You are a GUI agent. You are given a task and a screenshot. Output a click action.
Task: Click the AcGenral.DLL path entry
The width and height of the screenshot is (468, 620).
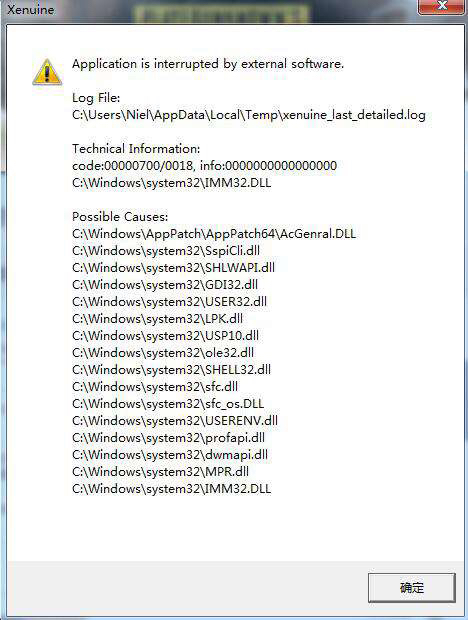pos(214,234)
